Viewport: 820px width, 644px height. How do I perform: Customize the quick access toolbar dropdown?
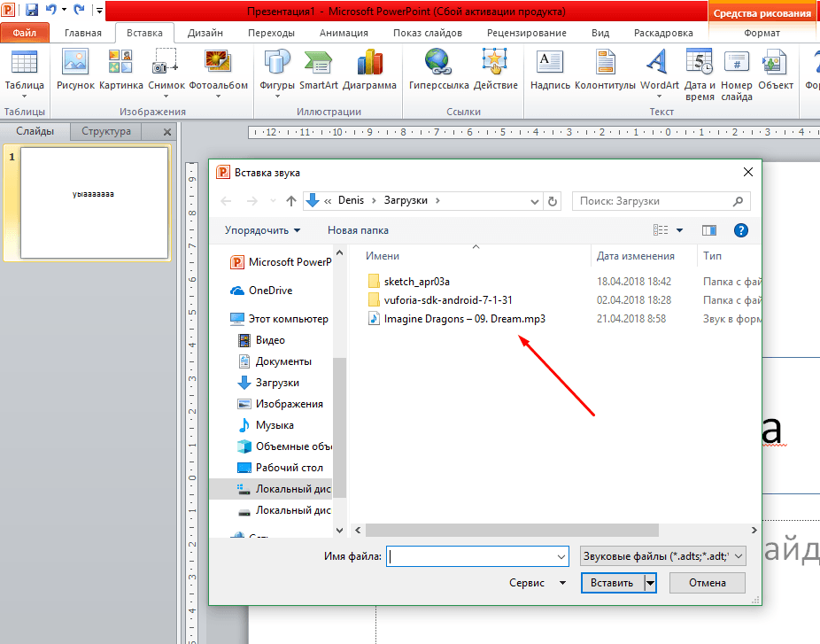point(99,10)
